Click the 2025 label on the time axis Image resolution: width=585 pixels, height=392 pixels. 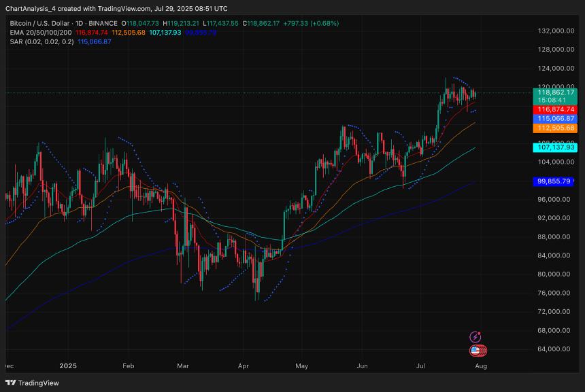tap(68, 365)
